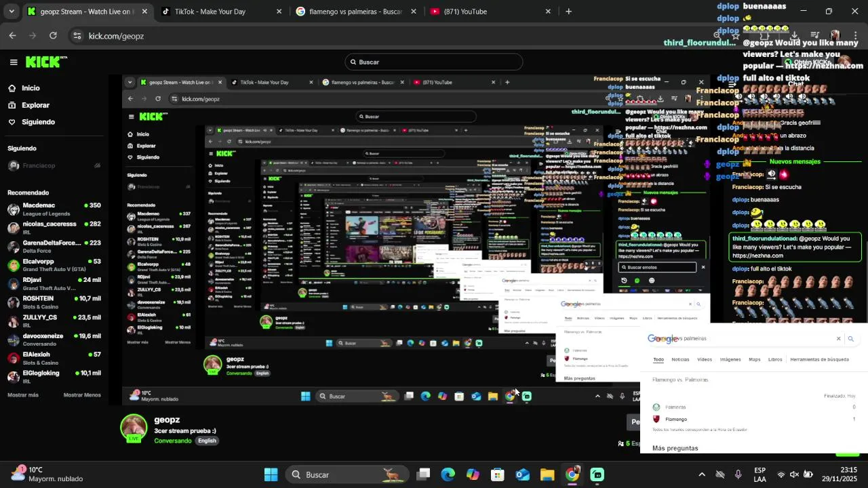Click the English language tag
Image resolution: width=868 pixels, height=488 pixels.
[x=207, y=441]
